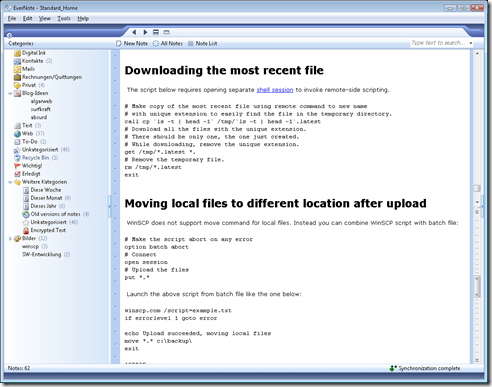Viewport: 492px width, 387px height.
Task: Open Encrypted Text lock icon
Action: pos(26,230)
